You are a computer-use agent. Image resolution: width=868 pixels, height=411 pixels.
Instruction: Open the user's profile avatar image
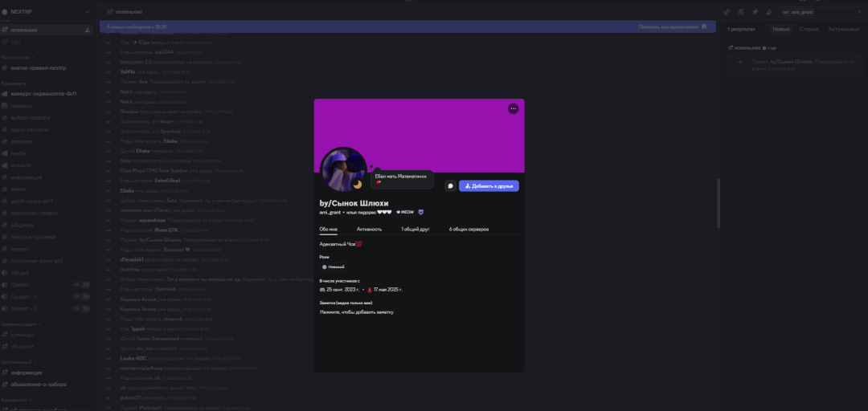(x=343, y=169)
